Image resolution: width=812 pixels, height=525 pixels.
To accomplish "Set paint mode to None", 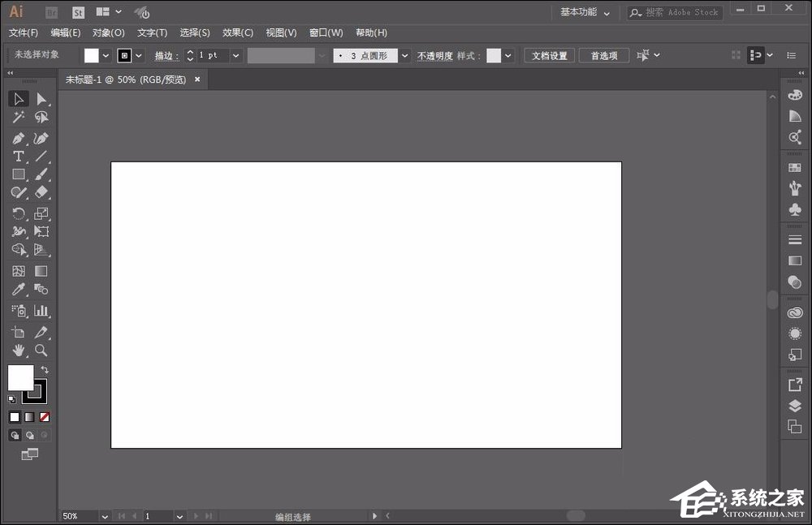I will 45,417.
